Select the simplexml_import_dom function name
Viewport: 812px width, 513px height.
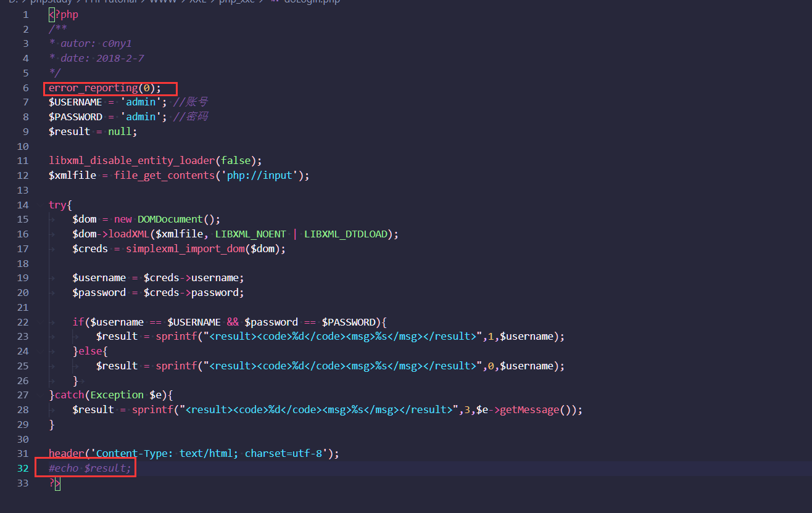[x=185, y=249]
